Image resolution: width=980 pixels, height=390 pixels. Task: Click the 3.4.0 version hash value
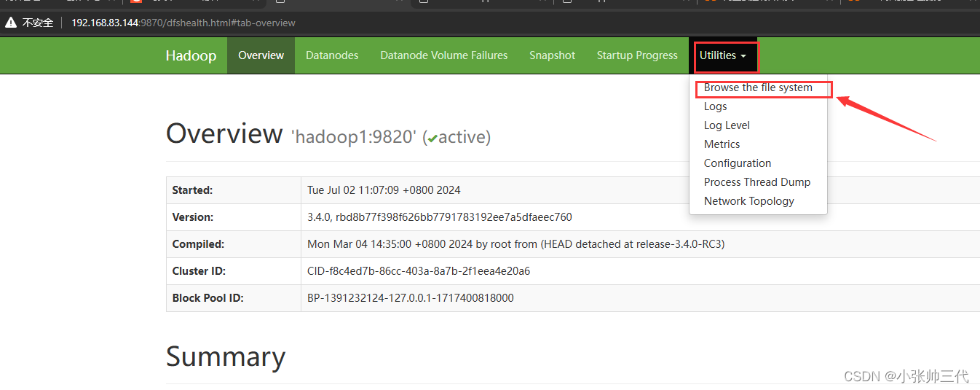click(x=440, y=217)
